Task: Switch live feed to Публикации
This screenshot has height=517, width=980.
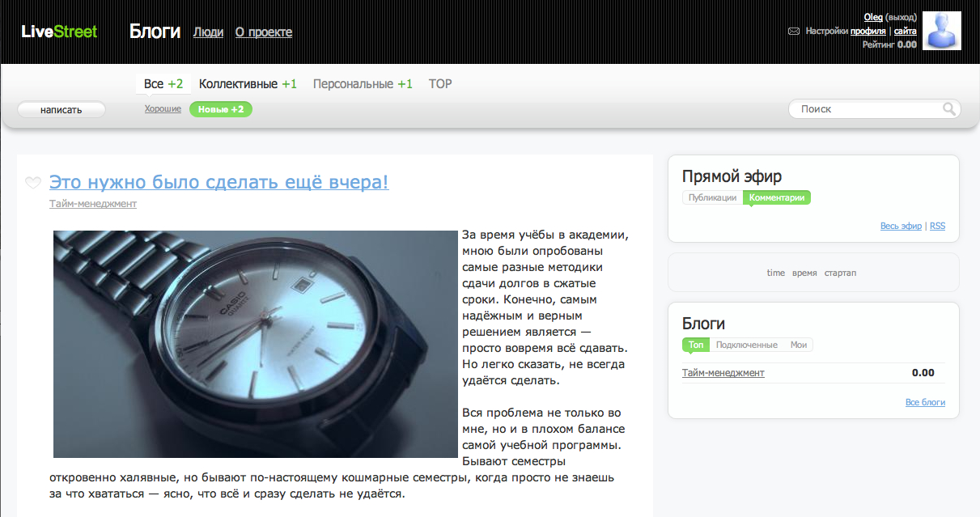Action: (x=712, y=197)
